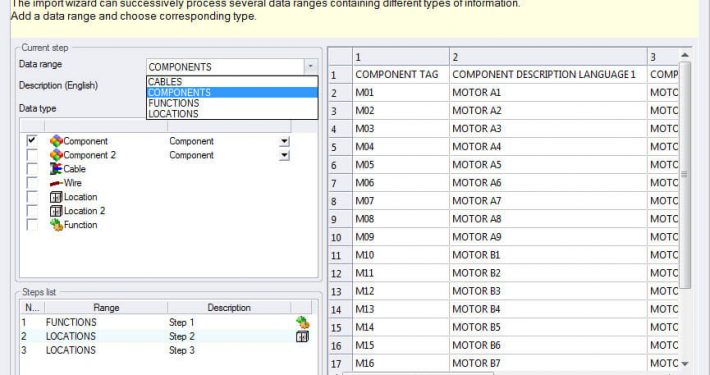Click the Component data type icon
The width and height of the screenshot is (710, 375).
pyautogui.click(x=56, y=141)
